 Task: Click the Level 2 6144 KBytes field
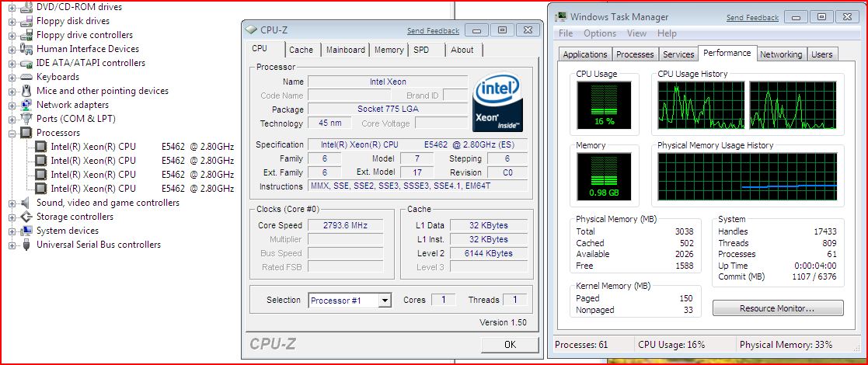(x=489, y=253)
